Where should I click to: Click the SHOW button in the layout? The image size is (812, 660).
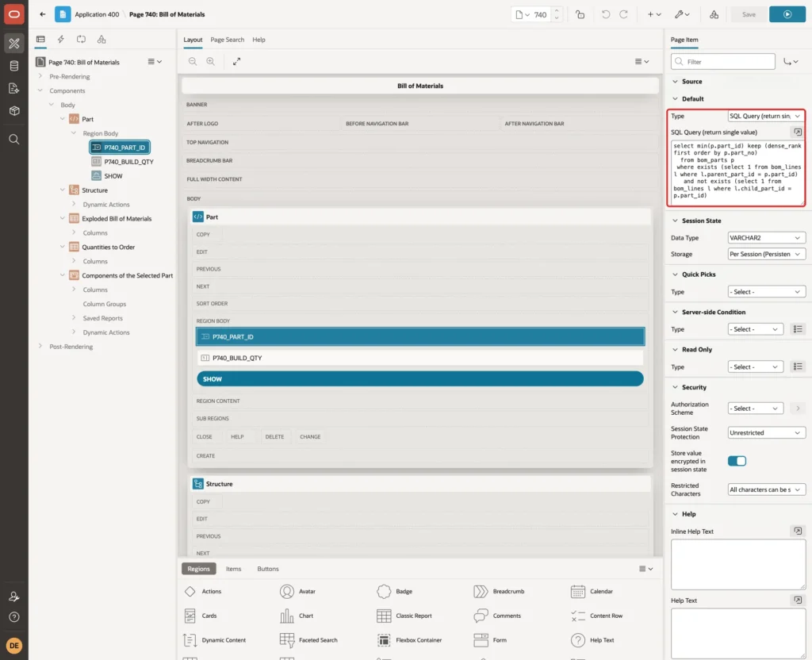420,379
